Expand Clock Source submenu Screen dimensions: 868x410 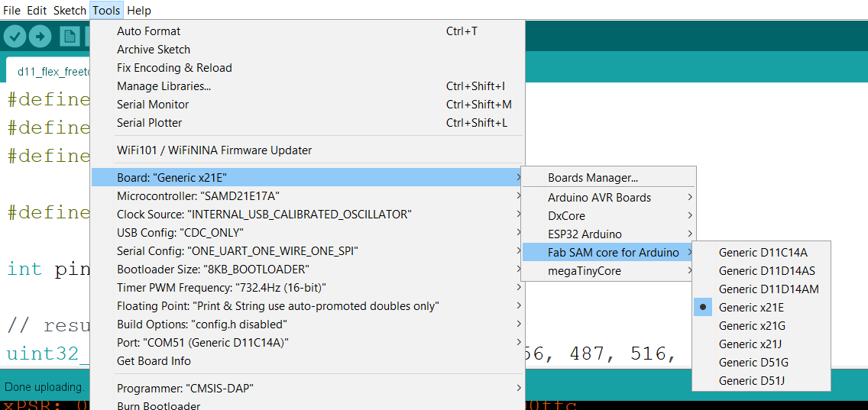(x=307, y=214)
